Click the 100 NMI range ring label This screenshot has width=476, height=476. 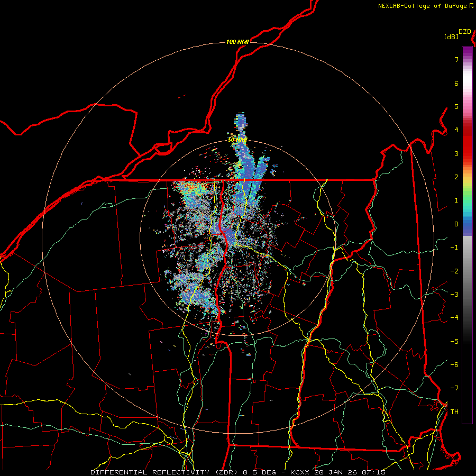(237, 42)
